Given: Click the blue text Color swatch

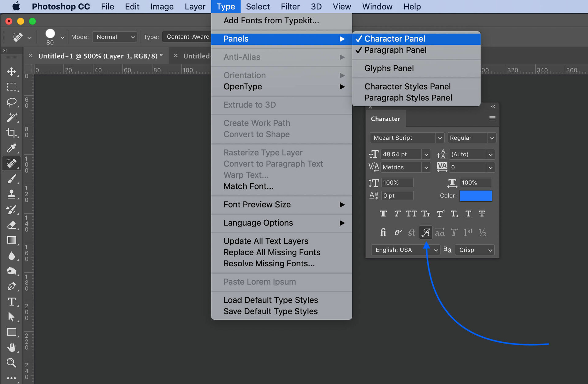Looking at the screenshot, I should tap(476, 196).
